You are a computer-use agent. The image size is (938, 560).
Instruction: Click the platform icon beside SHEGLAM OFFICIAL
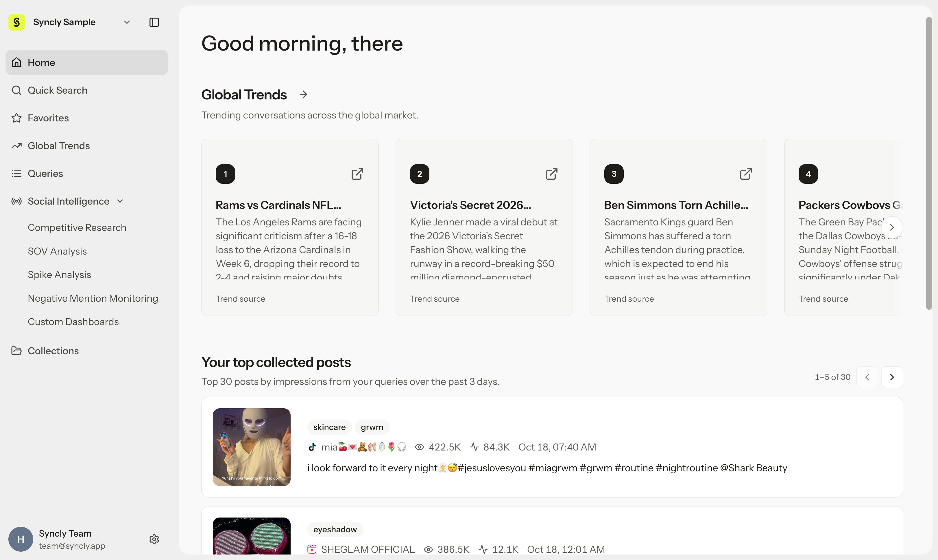point(312,549)
